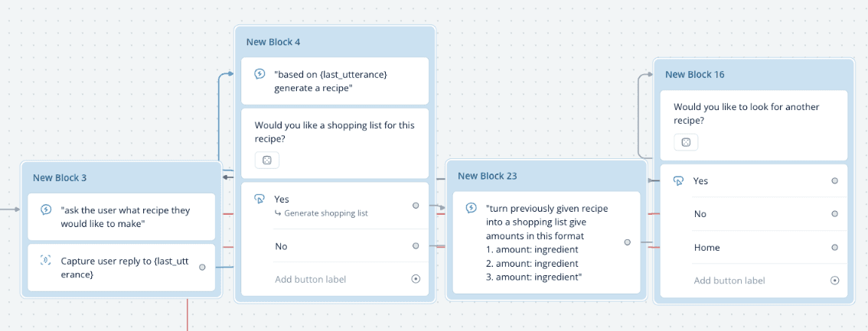Screen dimensions: 868x331
Task: Select the New Block 23 title
Action: pyautogui.click(x=488, y=176)
